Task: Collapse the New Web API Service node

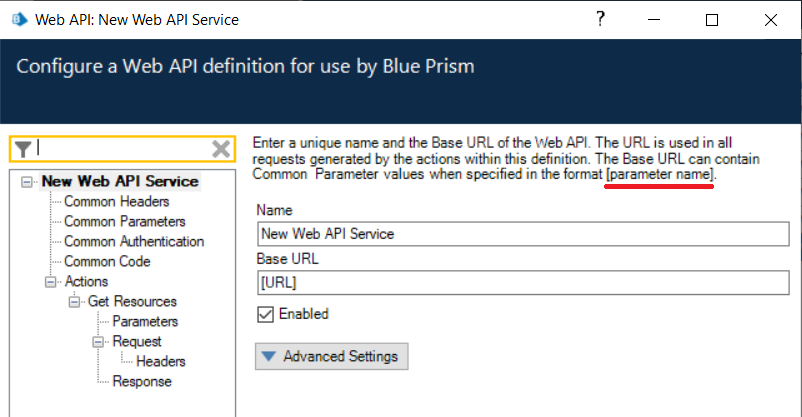Action: tap(26, 182)
